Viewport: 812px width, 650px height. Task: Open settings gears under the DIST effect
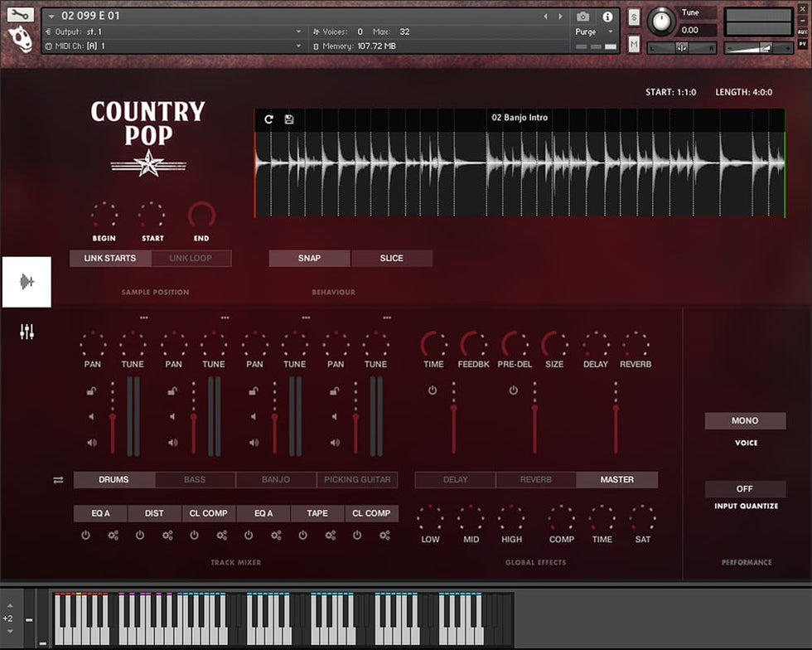[x=167, y=536]
